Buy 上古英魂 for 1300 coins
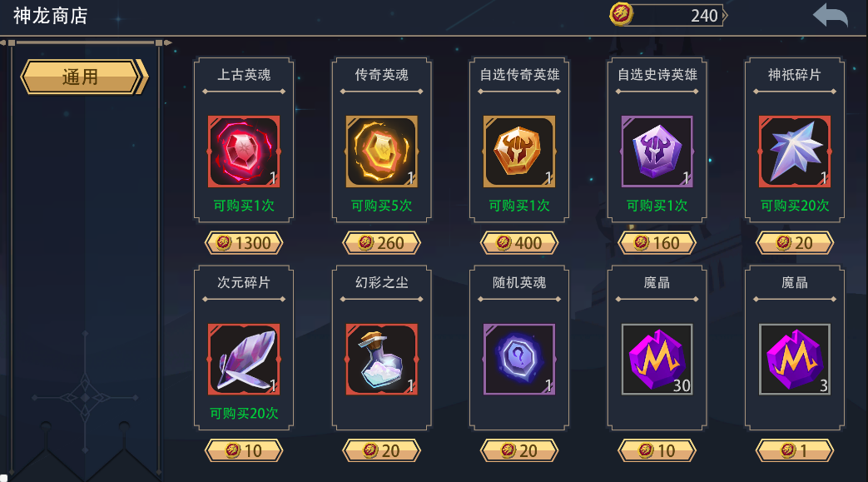This screenshot has width=868, height=482. pyautogui.click(x=244, y=242)
